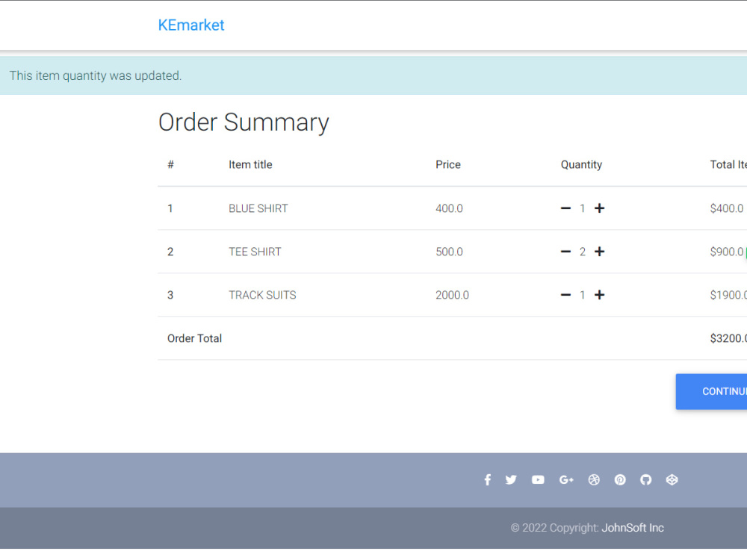This screenshot has width=747, height=560.
Task: Click the Item title column header
Action: tap(250, 165)
